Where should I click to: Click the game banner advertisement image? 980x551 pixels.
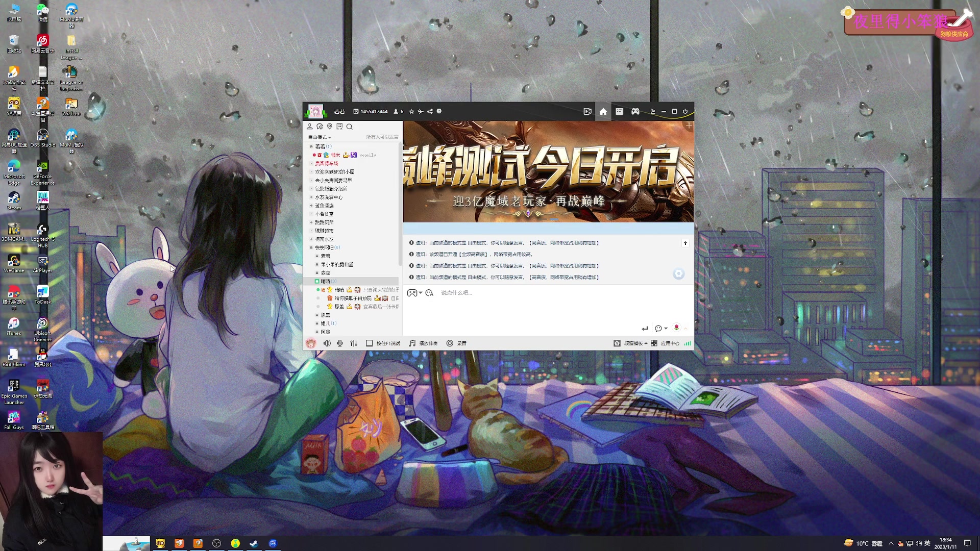click(549, 171)
